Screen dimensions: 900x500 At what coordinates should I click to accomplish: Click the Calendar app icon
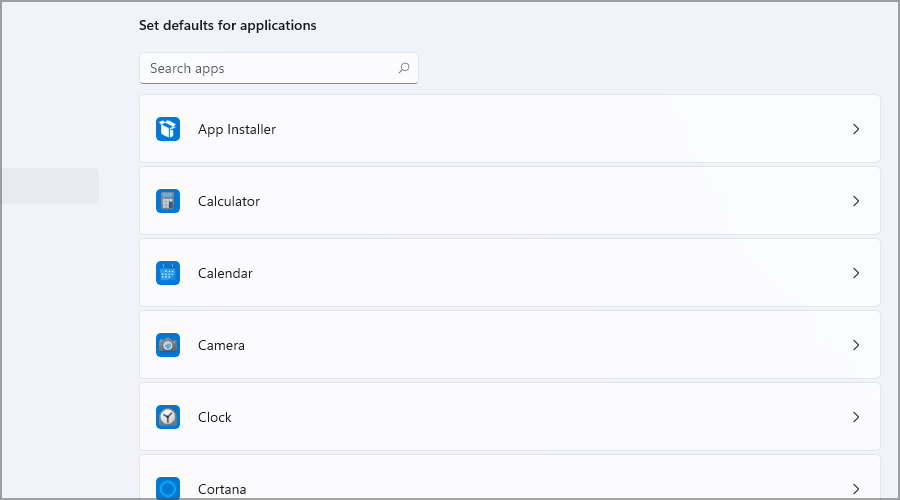[168, 273]
